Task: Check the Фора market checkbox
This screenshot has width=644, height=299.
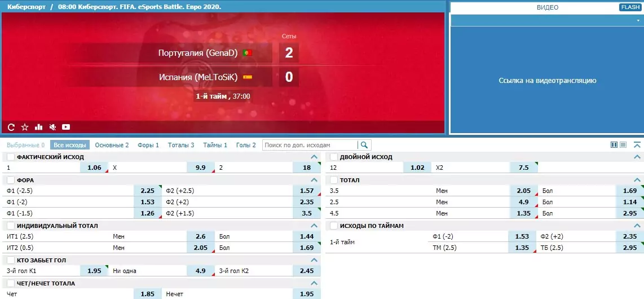Action: (11, 180)
